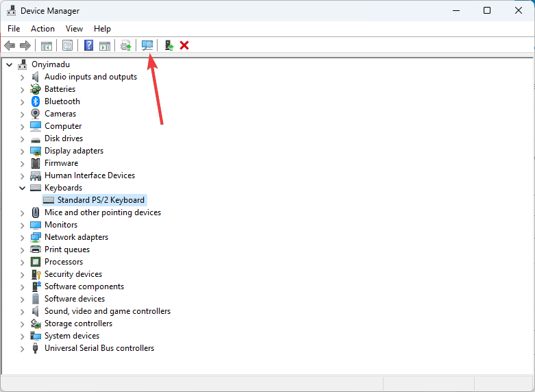Click the Human Interface Devices icon

click(36, 176)
